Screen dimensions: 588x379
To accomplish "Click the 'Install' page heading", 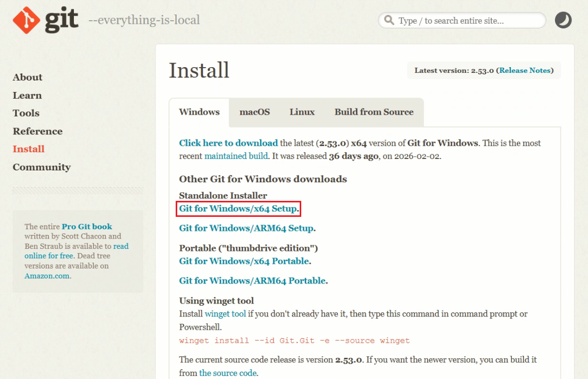I will [x=199, y=70].
